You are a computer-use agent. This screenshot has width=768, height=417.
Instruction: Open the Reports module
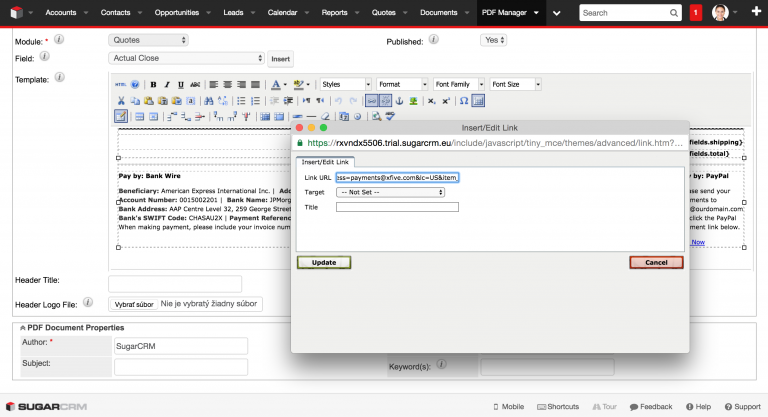pyautogui.click(x=335, y=13)
